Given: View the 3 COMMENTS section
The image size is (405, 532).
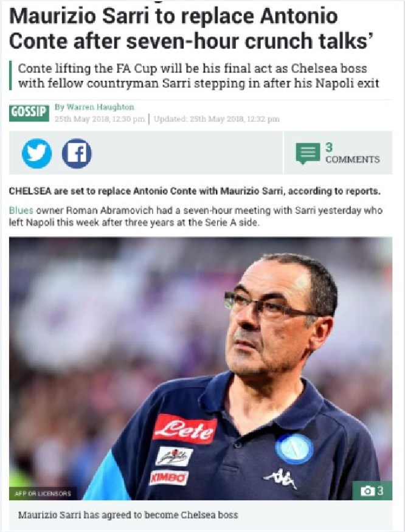Looking at the screenshot, I should pos(352,153).
